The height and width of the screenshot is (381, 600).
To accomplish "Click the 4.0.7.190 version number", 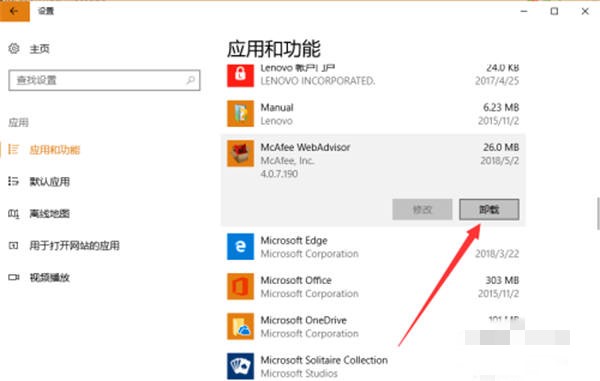I will point(279,174).
